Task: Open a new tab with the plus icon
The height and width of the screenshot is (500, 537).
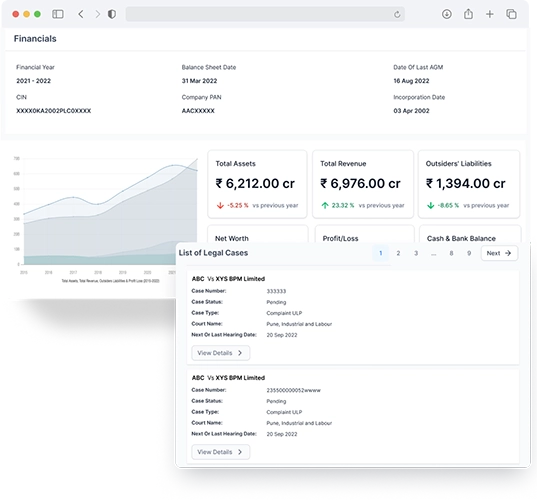Action: [490, 14]
